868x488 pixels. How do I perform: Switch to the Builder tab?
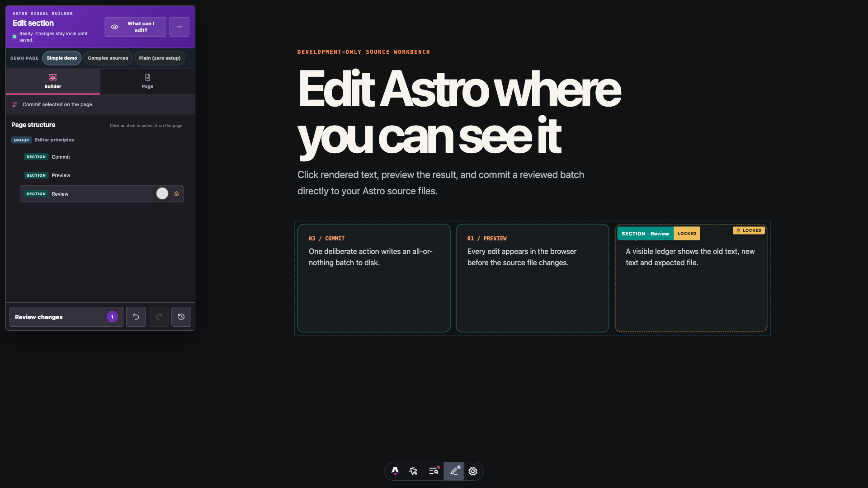click(x=53, y=81)
